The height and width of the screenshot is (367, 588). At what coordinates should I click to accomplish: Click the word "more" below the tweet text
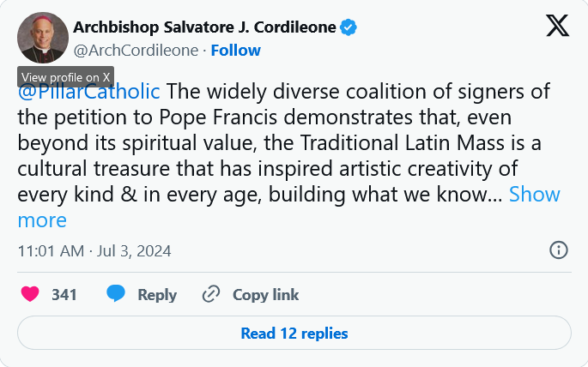(42, 220)
